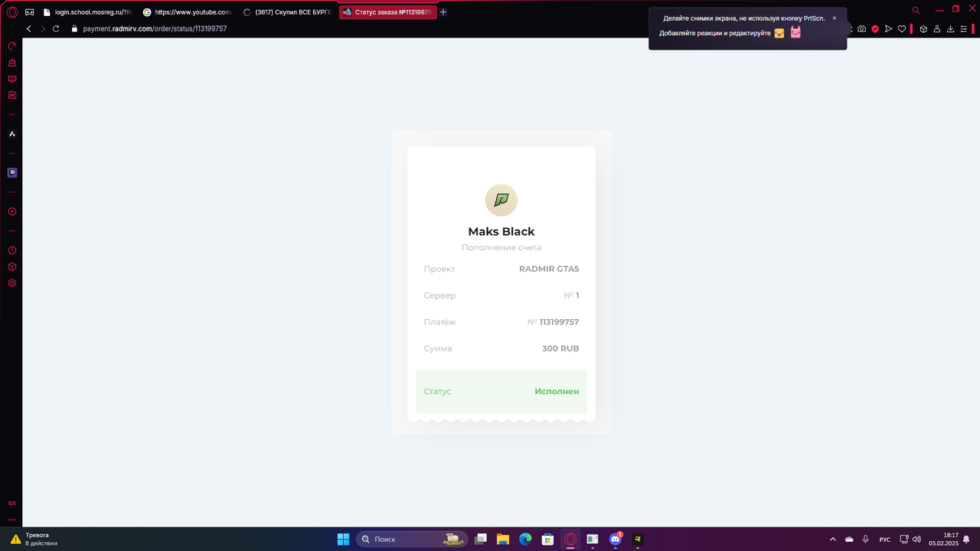
Task: Take a snapshot with the camera icon
Action: coord(862,28)
